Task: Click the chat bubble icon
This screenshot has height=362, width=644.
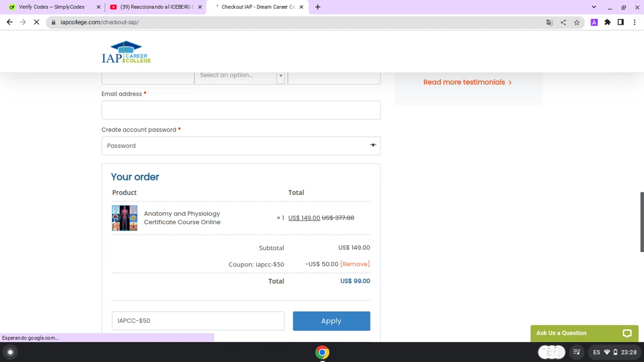Action: 627,333
